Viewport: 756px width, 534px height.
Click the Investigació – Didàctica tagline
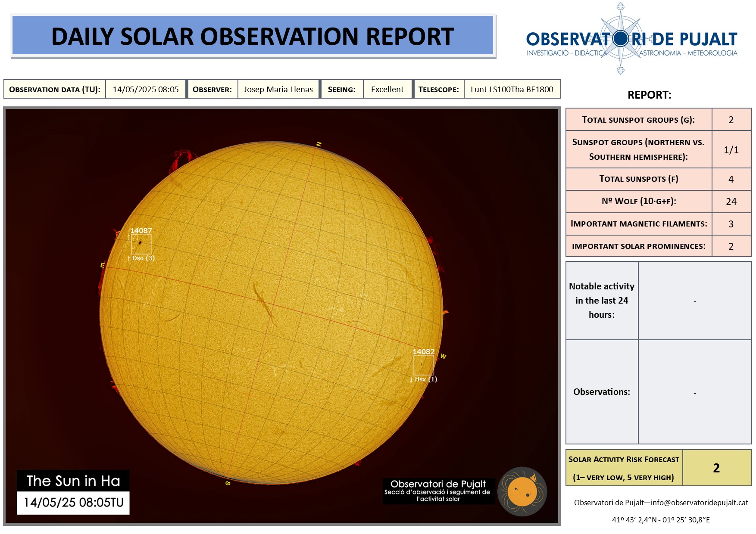(x=566, y=53)
